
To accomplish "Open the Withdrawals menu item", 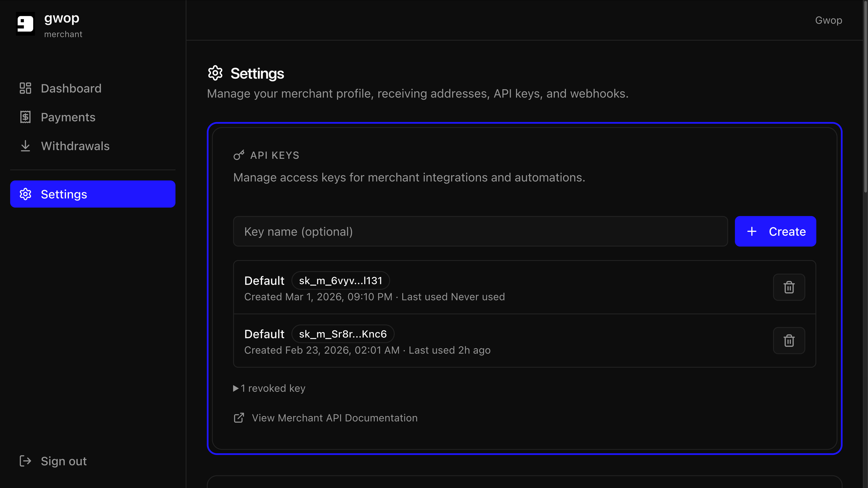I will (75, 146).
